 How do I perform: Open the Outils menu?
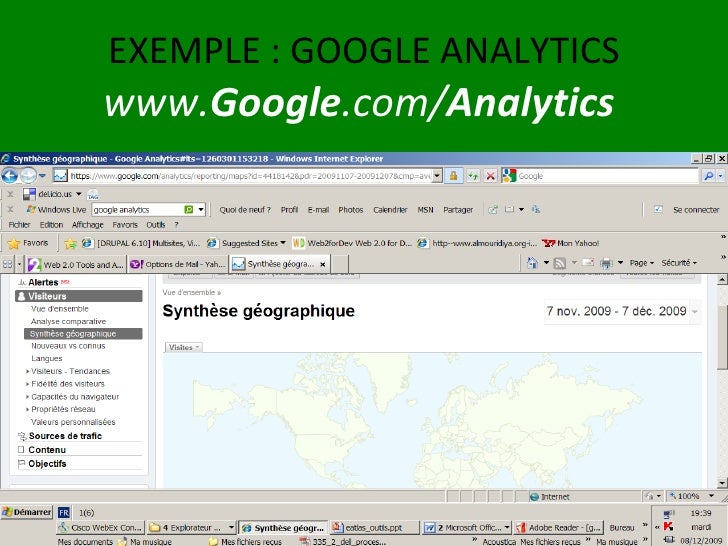click(x=156, y=225)
